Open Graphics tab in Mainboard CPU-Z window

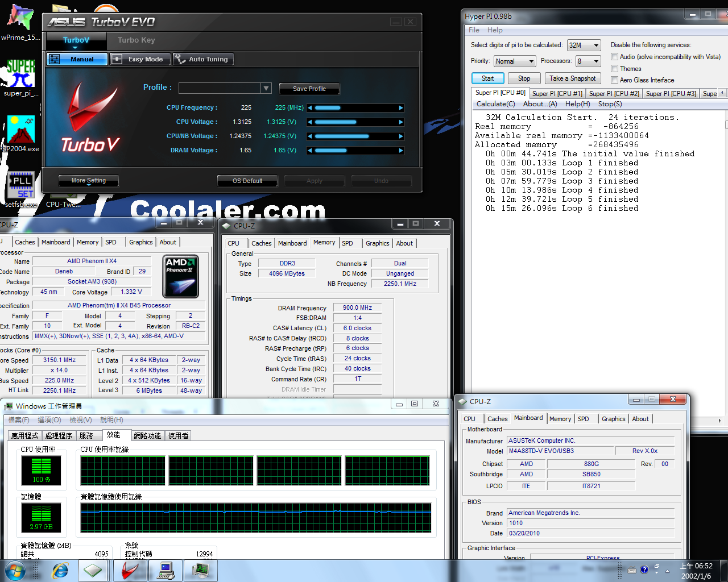pos(614,419)
